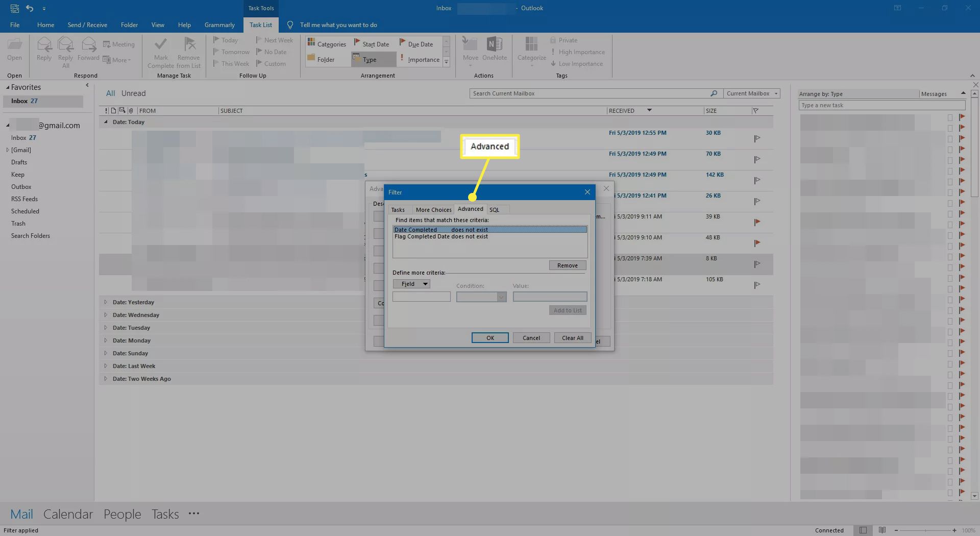
Task: Click the zoom in plus button
Action: 954,530
